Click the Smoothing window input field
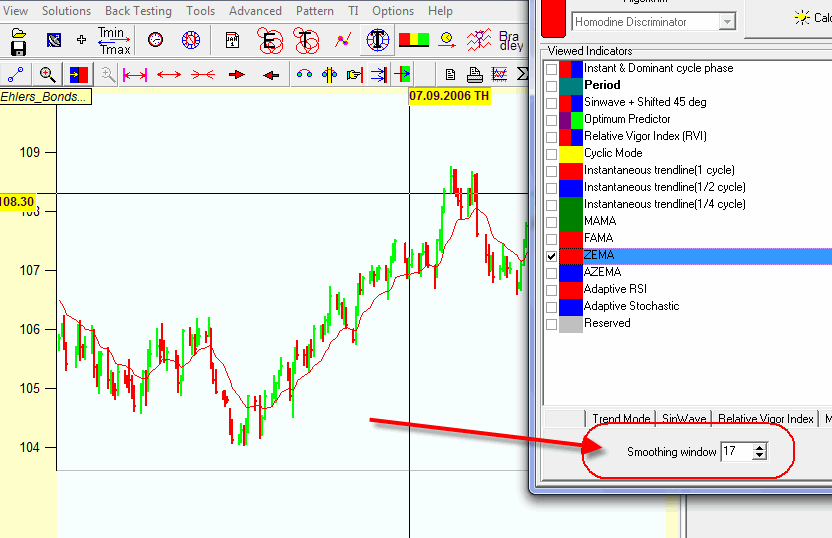The width and height of the screenshot is (832, 538). 738,452
